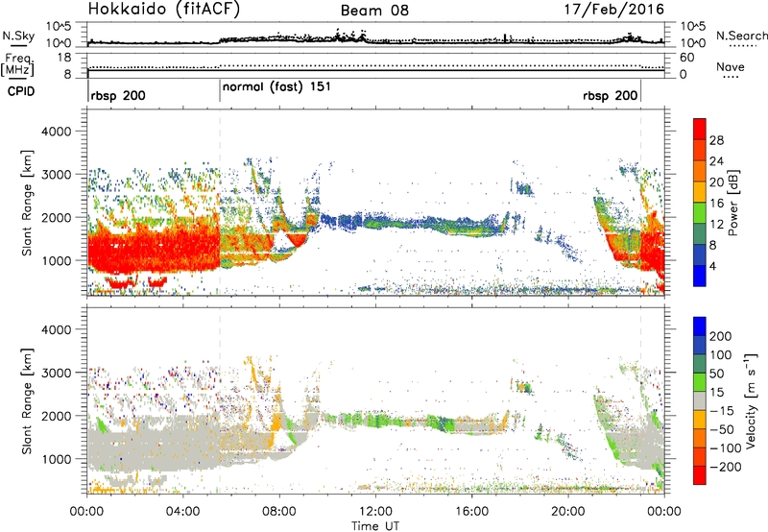768x532 pixels.
Task: Pick the blue top segment of Velocity bar
Action: 700,326
